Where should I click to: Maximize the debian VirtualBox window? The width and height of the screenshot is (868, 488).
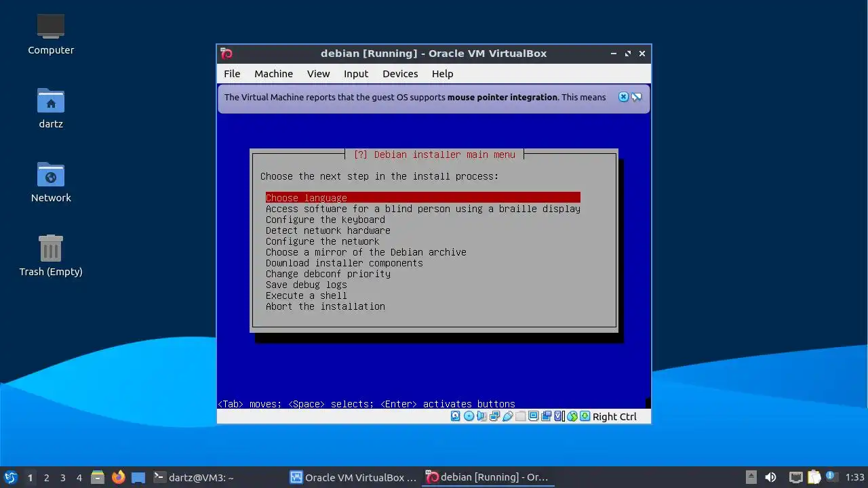(x=628, y=54)
